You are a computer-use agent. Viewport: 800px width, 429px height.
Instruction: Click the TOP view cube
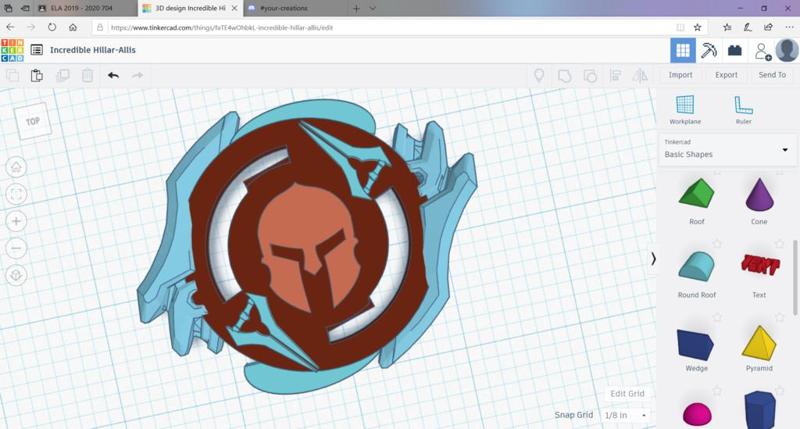coord(34,121)
